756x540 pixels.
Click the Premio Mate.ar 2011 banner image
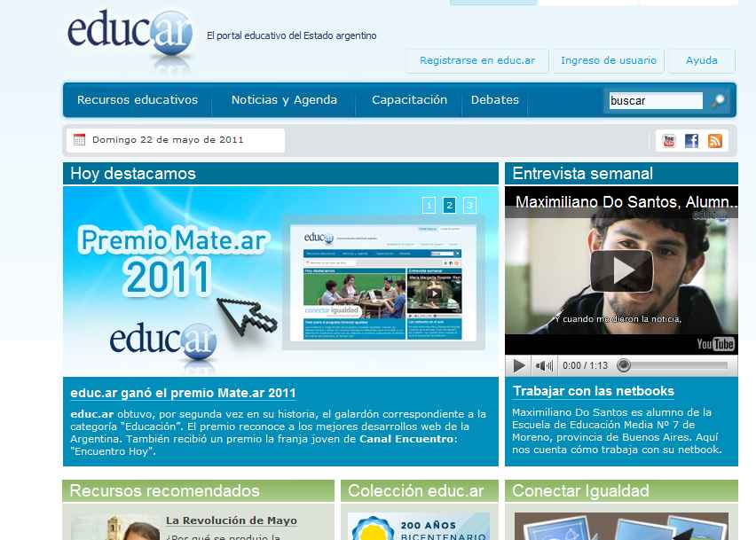(x=280, y=281)
